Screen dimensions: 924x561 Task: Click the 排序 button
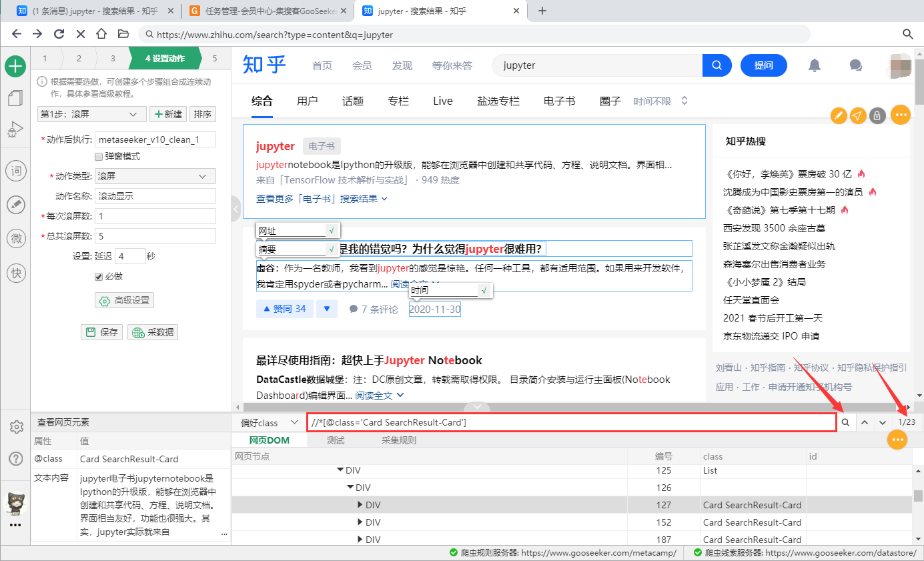[203, 114]
